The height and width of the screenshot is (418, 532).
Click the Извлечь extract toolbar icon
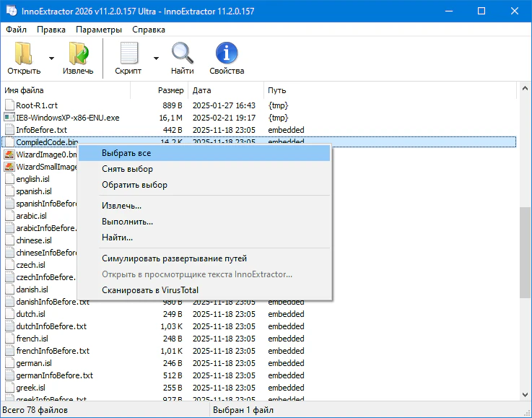(77, 53)
